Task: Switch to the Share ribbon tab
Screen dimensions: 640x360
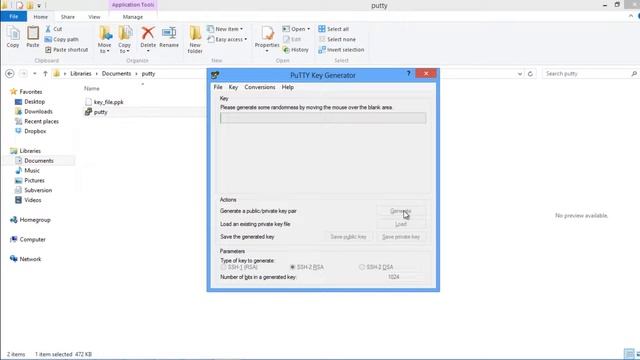Action: (68, 17)
